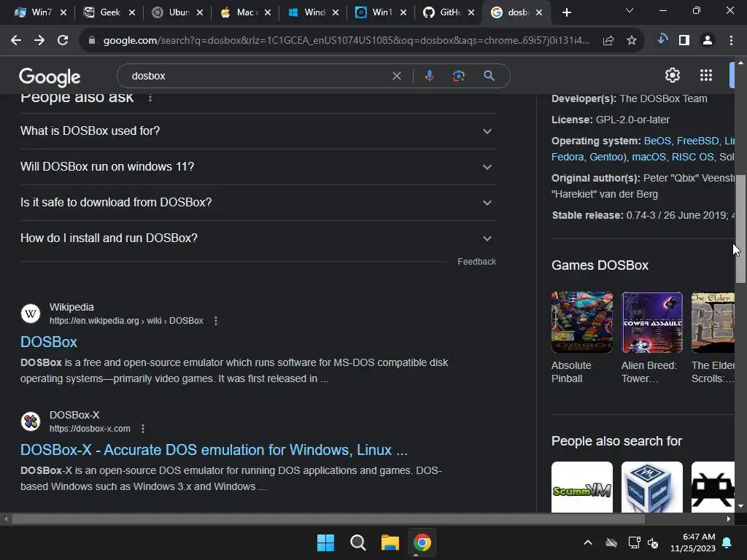This screenshot has width=747, height=560.
Task: Open File Explorer from the taskbar
Action: tap(390, 542)
